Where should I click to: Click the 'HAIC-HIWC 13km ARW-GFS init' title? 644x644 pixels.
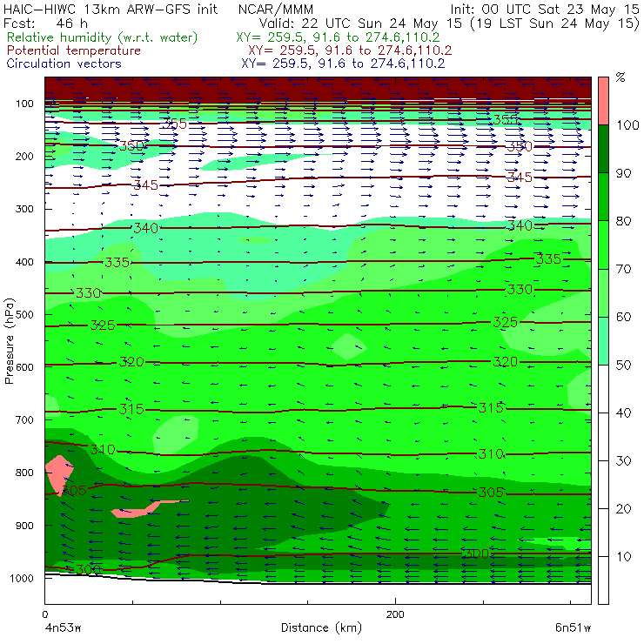coord(110,9)
